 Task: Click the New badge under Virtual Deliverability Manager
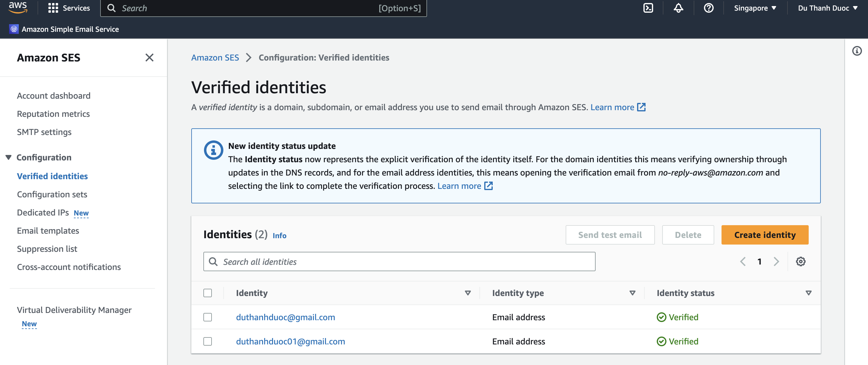click(x=29, y=324)
